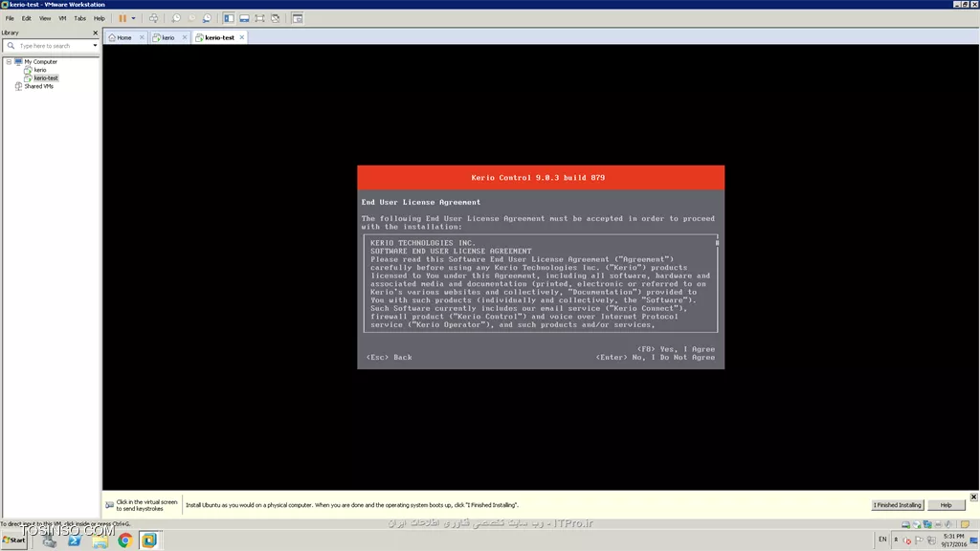This screenshot has height=551, width=980.
Task: Select My Computer in the library
Action: (x=40, y=62)
